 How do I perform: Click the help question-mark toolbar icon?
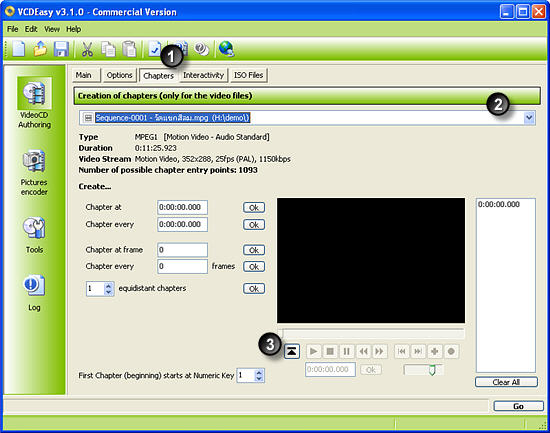coord(202,49)
